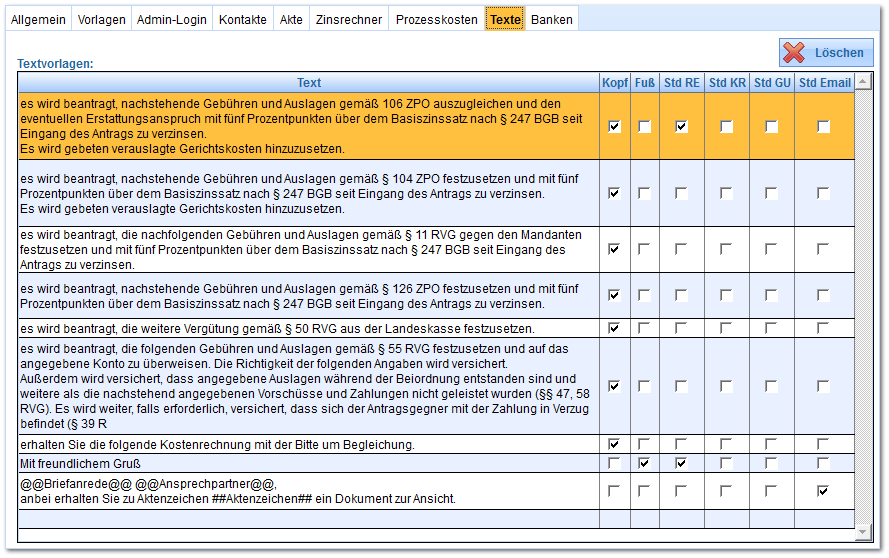Uncheck Std Email for the Briefanrede row

(x=823, y=491)
